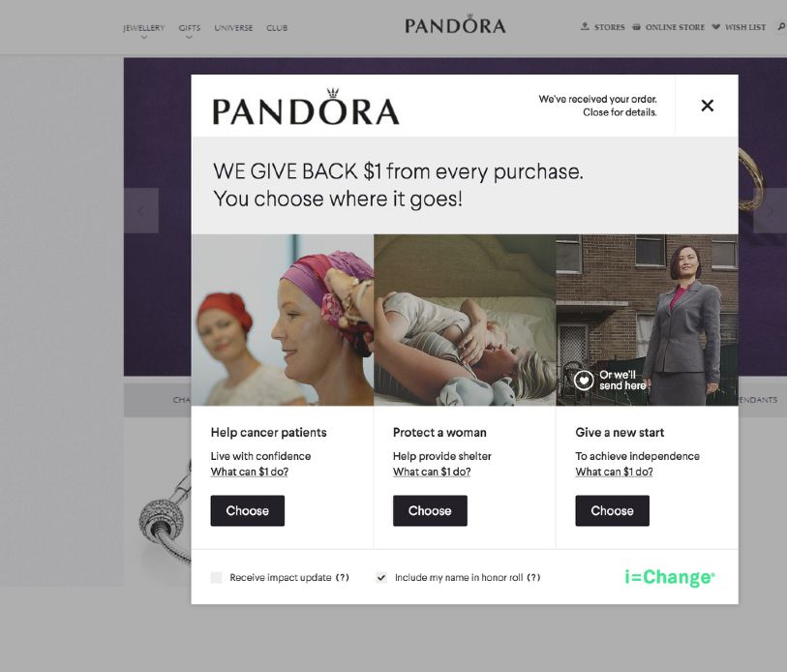Close the donation popup with X
787x672 pixels.
coord(708,106)
